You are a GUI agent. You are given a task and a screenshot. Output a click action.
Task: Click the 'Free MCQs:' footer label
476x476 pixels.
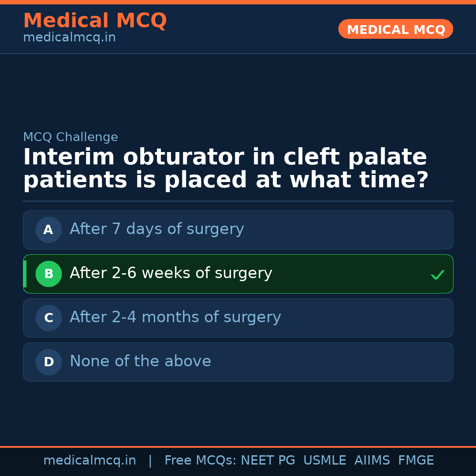pos(201,461)
